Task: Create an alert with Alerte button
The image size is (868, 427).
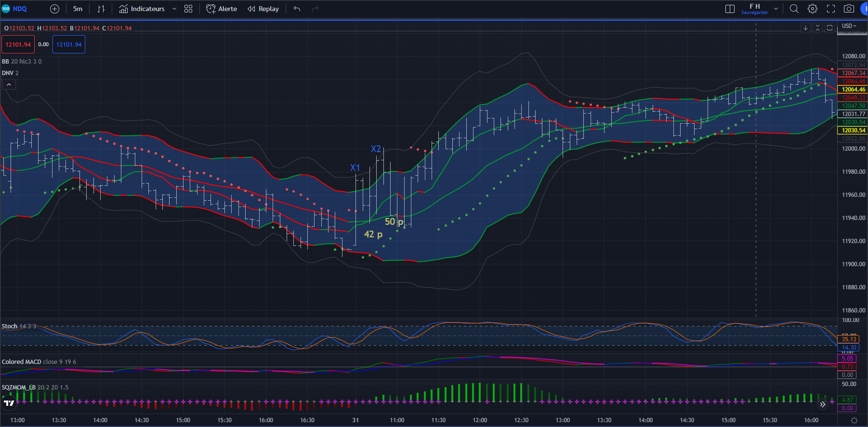Action: [222, 9]
